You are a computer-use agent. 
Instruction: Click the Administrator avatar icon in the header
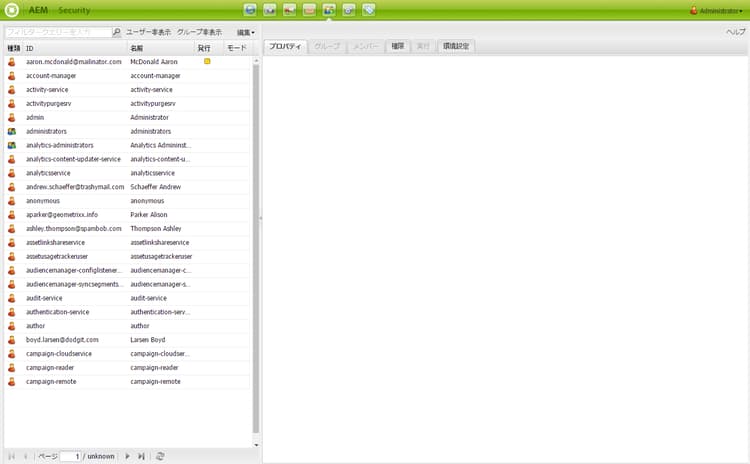click(693, 10)
